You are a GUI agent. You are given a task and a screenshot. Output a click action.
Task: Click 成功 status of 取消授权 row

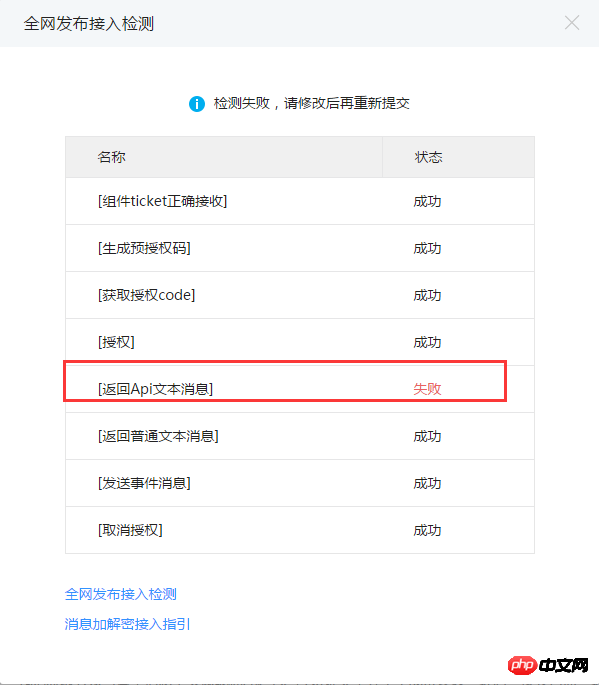point(427,530)
